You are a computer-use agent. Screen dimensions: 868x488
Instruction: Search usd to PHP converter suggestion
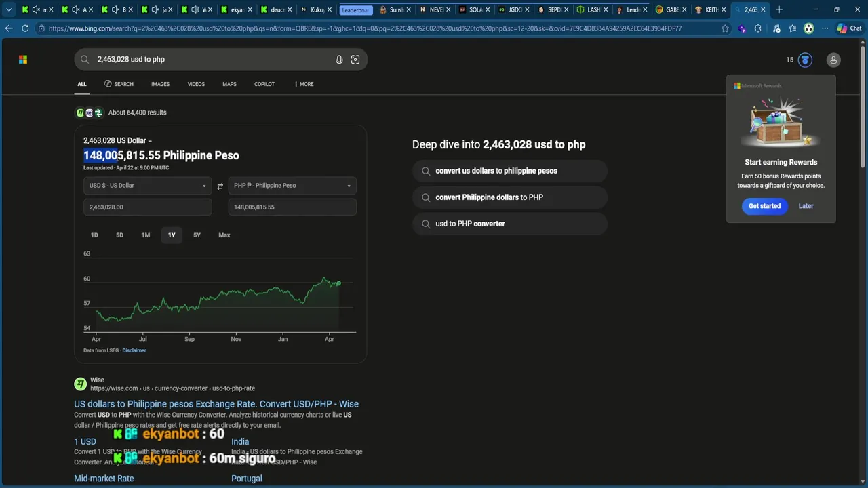click(x=509, y=224)
